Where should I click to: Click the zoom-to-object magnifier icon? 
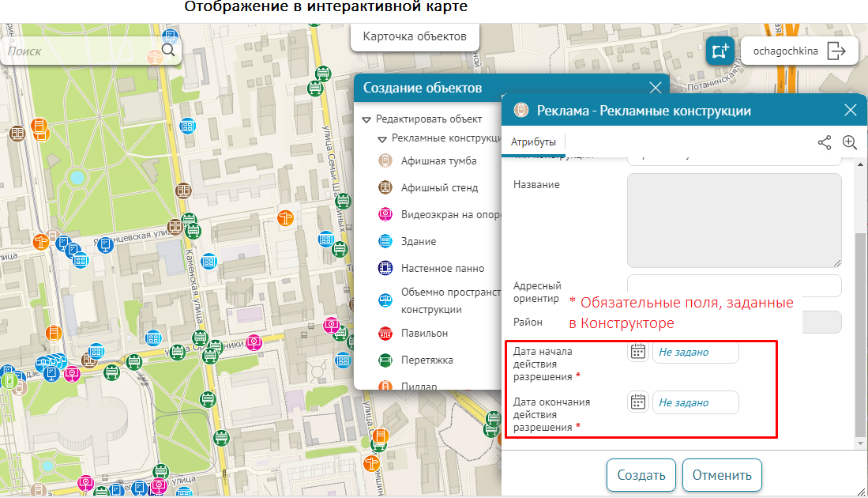pos(850,142)
